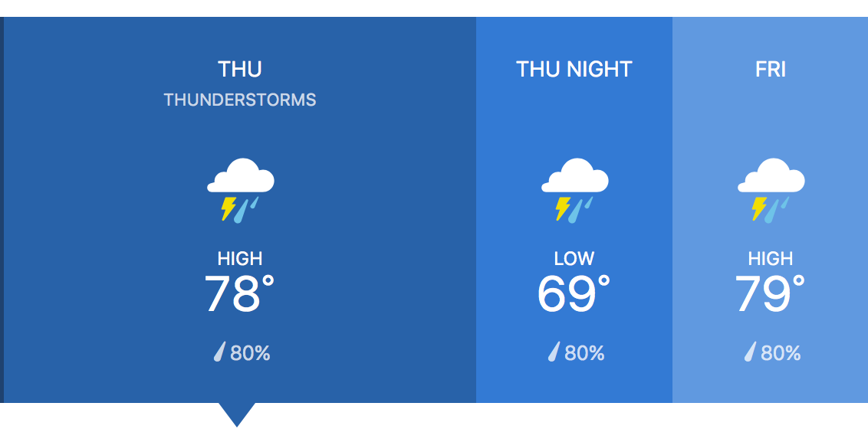Open the FRI forecast tab
Screen dimensions: 868x429
[771, 69]
